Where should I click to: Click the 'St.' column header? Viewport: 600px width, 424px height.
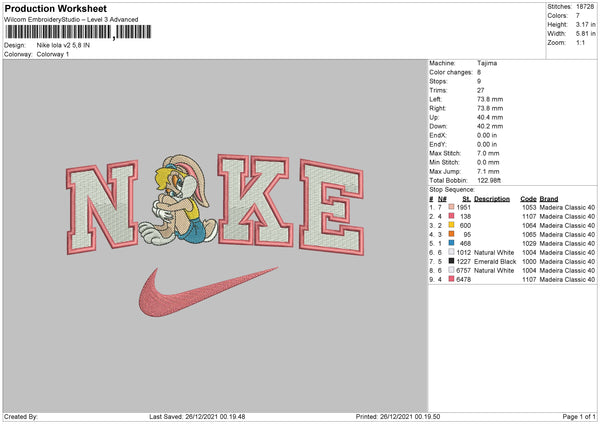466,199
